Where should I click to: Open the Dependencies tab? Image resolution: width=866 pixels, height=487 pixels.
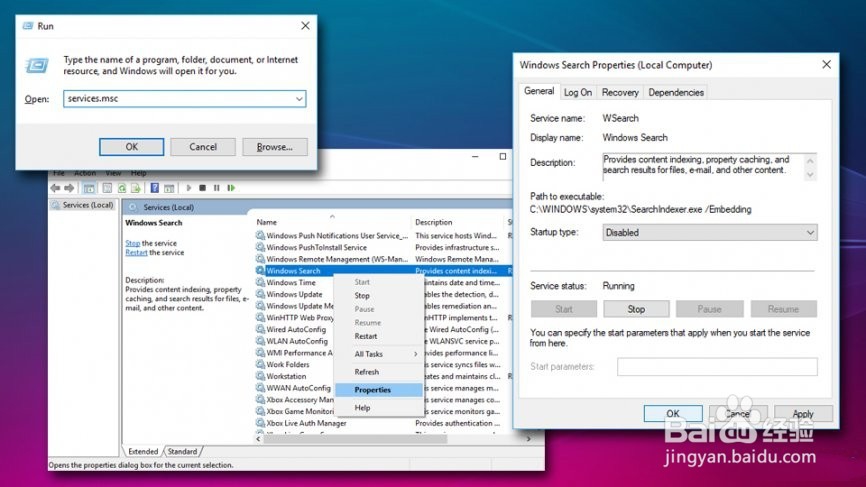(676, 92)
